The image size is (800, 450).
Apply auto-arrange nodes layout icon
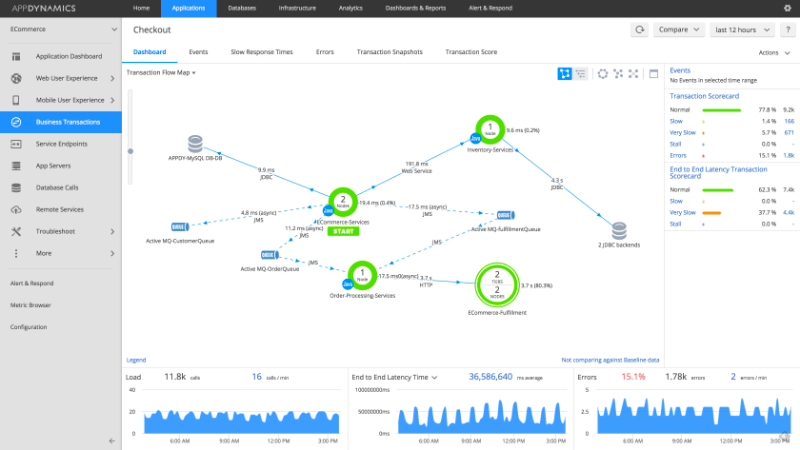click(x=618, y=74)
